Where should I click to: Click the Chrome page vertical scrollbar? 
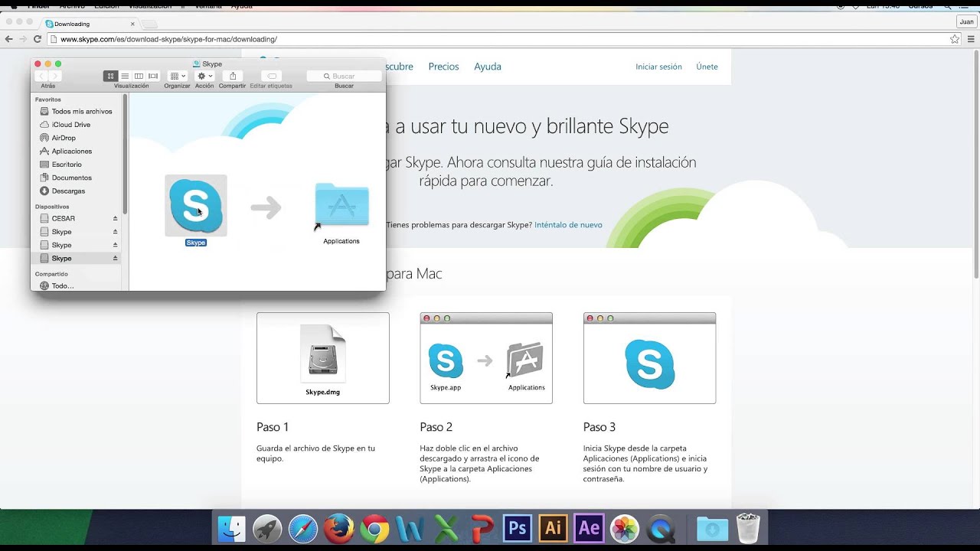[975, 165]
